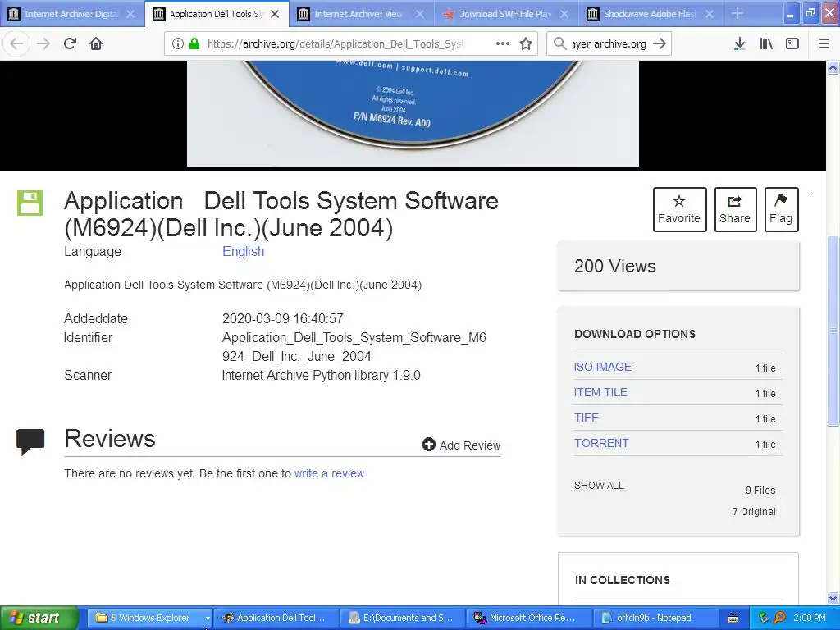
Task: Click Add Review
Action: [461, 445]
